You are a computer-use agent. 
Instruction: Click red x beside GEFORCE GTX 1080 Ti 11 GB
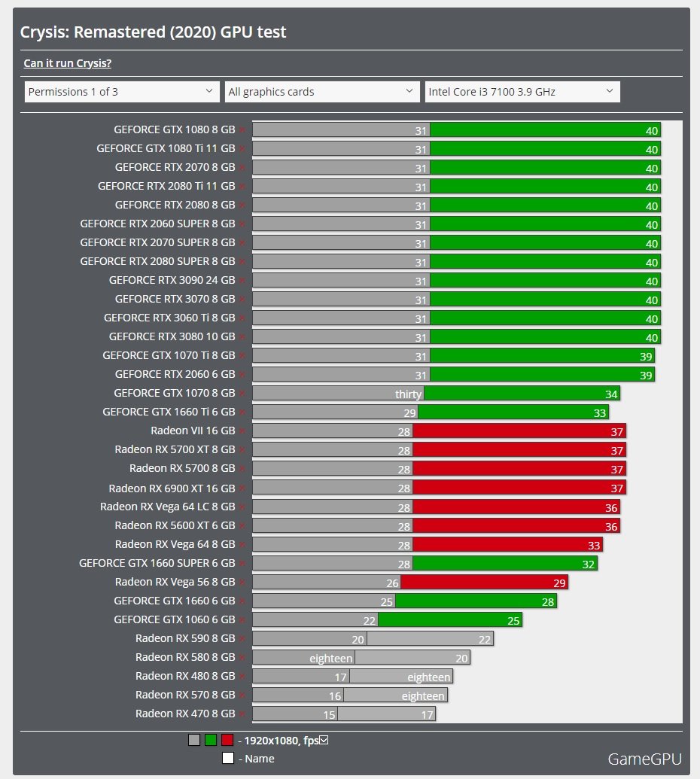[x=242, y=149]
